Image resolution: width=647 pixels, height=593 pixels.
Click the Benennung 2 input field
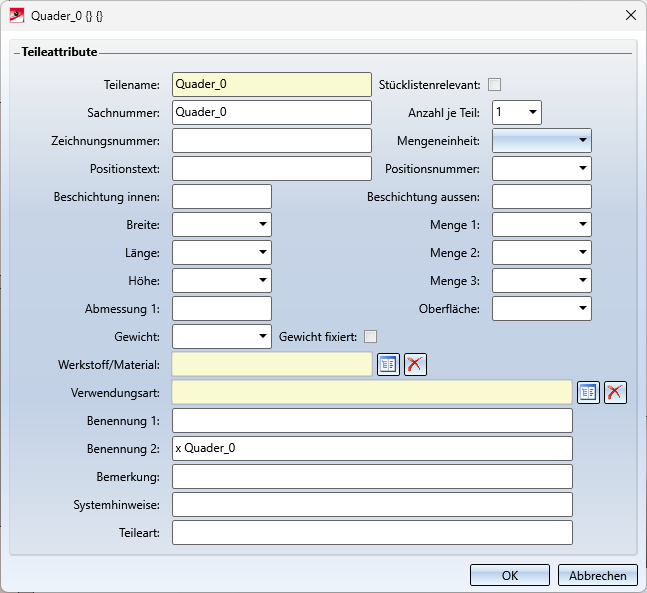click(x=372, y=448)
